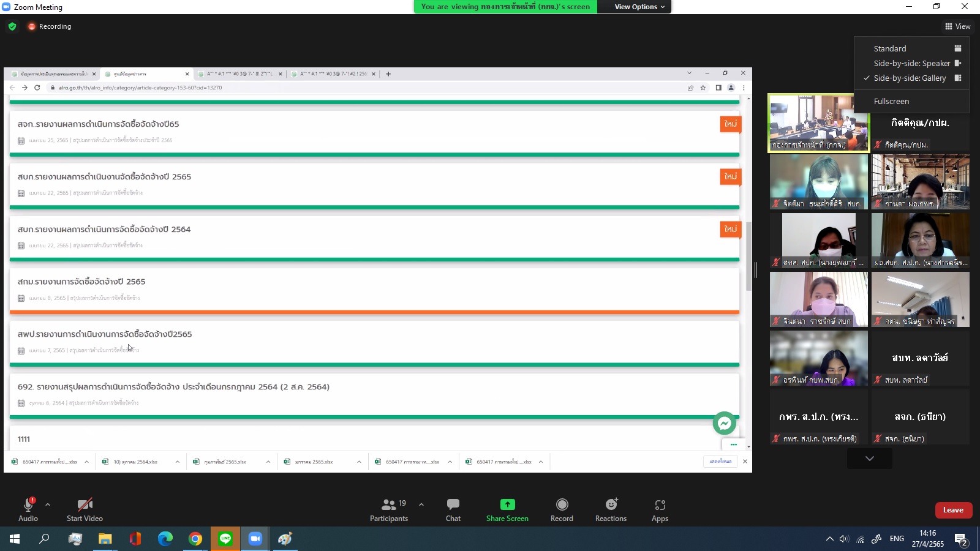Select อรพินท์ กบพ.สบก. video thumbnail
Screen dimensions: 980x551
click(819, 358)
